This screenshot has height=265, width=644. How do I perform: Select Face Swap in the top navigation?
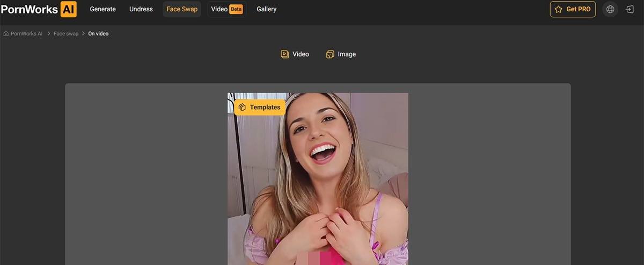coord(182,9)
